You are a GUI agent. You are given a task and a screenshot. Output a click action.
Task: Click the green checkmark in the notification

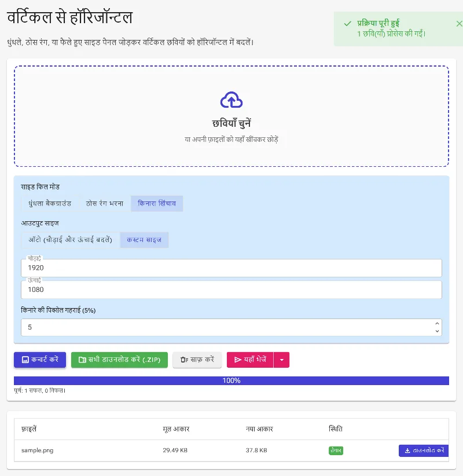point(348,24)
